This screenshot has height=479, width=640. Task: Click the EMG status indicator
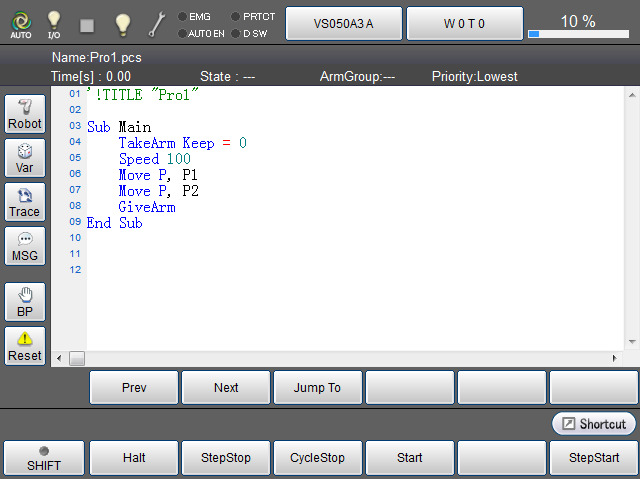pyautogui.click(x=194, y=16)
